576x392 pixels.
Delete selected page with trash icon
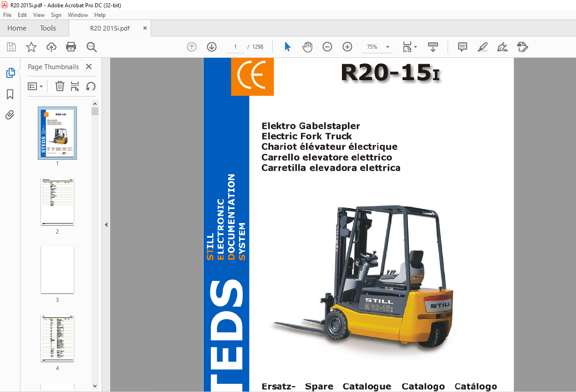pos(60,86)
